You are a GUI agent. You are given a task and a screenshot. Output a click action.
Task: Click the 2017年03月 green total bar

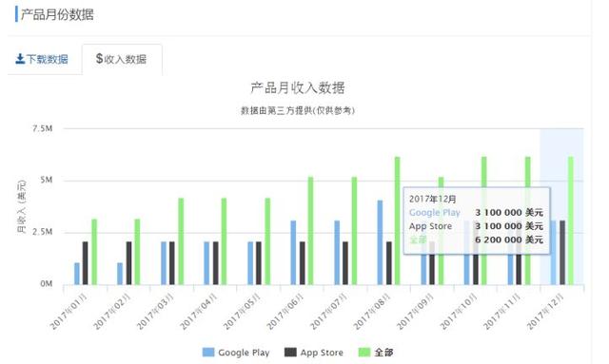point(181,241)
